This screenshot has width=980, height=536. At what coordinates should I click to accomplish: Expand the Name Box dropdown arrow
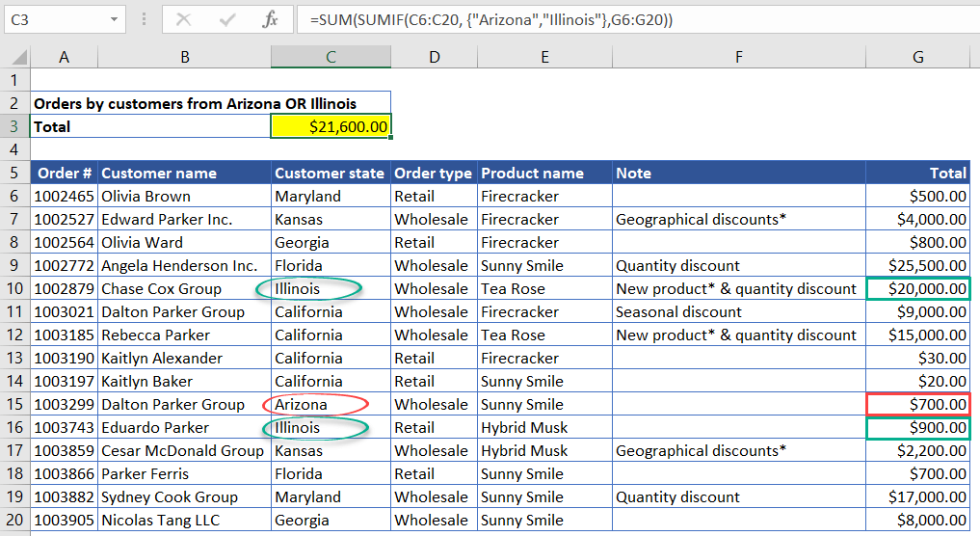tap(114, 20)
